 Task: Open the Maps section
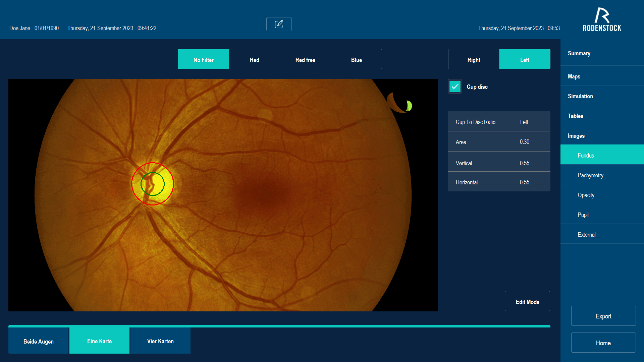coord(574,76)
